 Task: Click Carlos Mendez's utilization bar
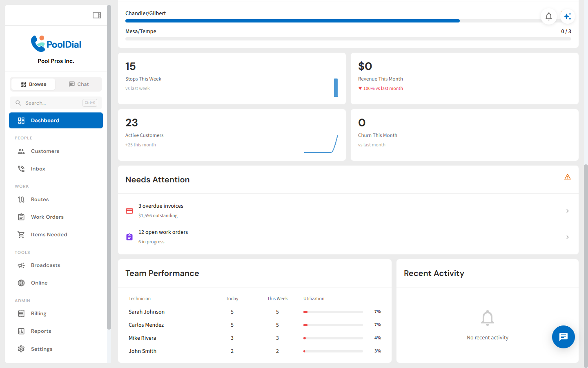[333, 325]
